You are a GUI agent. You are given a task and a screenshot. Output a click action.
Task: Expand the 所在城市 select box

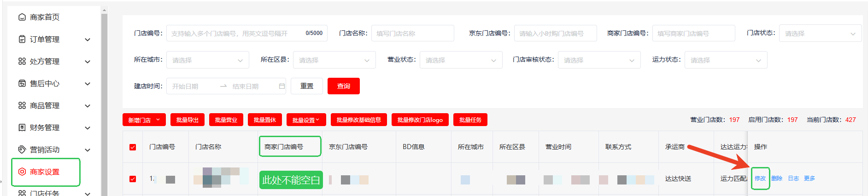click(207, 60)
